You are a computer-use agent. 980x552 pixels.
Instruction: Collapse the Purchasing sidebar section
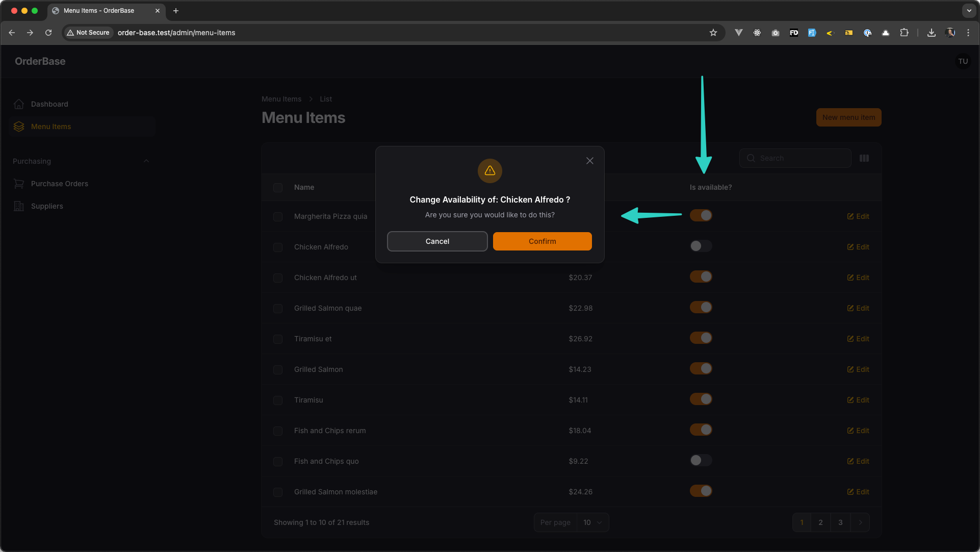[146, 161]
